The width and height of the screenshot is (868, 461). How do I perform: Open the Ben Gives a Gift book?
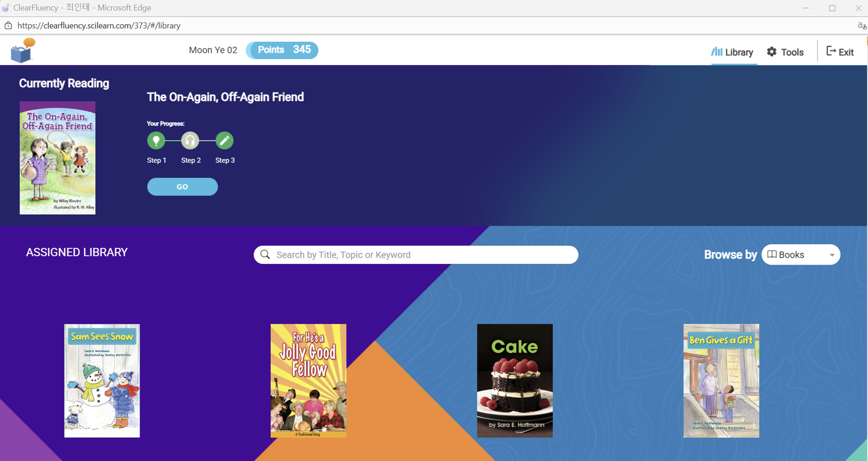(x=721, y=380)
